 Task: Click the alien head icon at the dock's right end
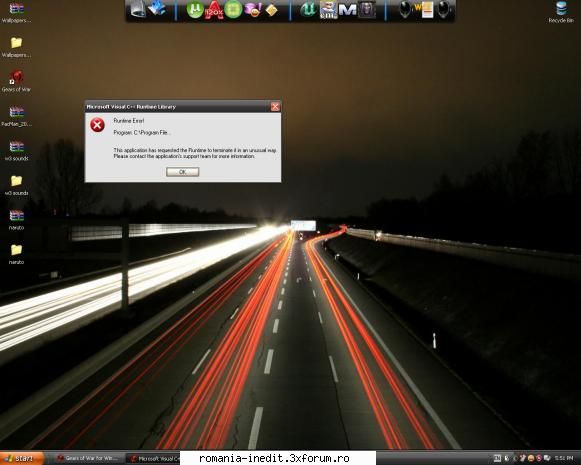click(x=444, y=10)
